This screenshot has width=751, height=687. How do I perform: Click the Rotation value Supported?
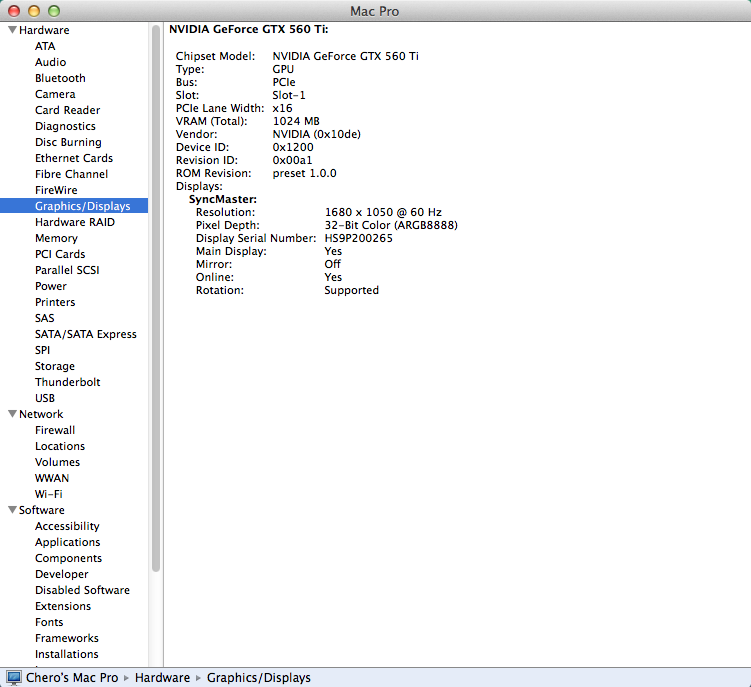point(352,290)
